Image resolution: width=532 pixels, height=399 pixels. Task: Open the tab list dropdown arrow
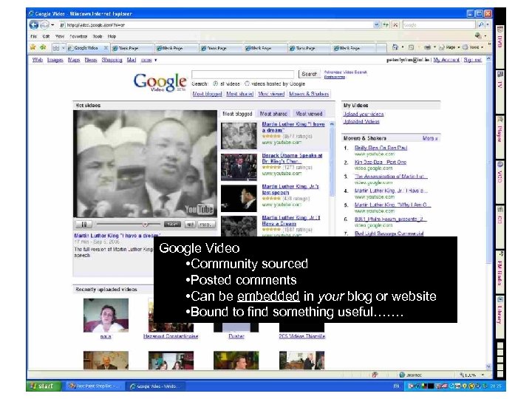tap(63, 48)
